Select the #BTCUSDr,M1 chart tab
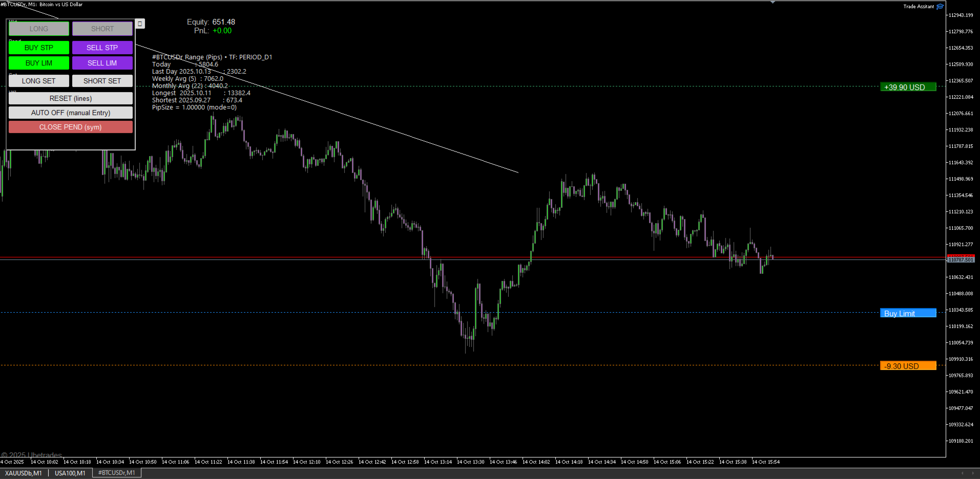Image resolution: width=980 pixels, height=479 pixels. pyautogui.click(x=117, y=473)
